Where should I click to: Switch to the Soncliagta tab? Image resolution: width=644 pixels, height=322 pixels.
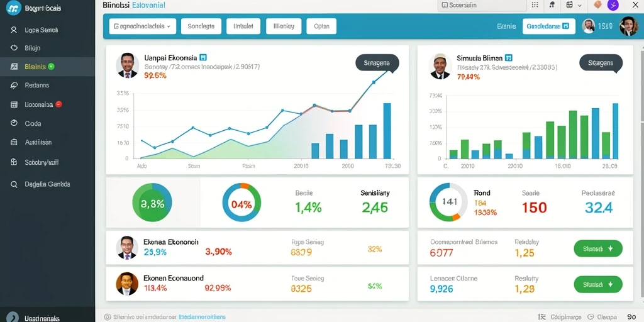pyautogui.click(x=201, y=26)
